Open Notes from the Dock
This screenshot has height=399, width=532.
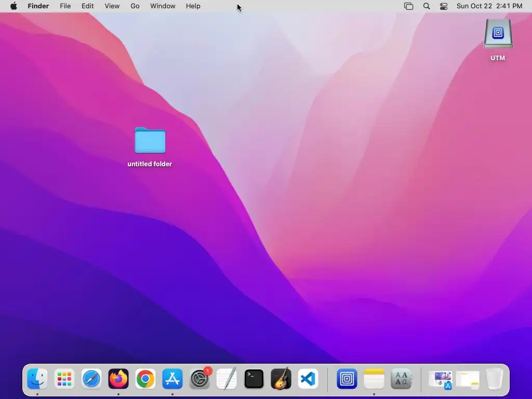click(374, 379)
